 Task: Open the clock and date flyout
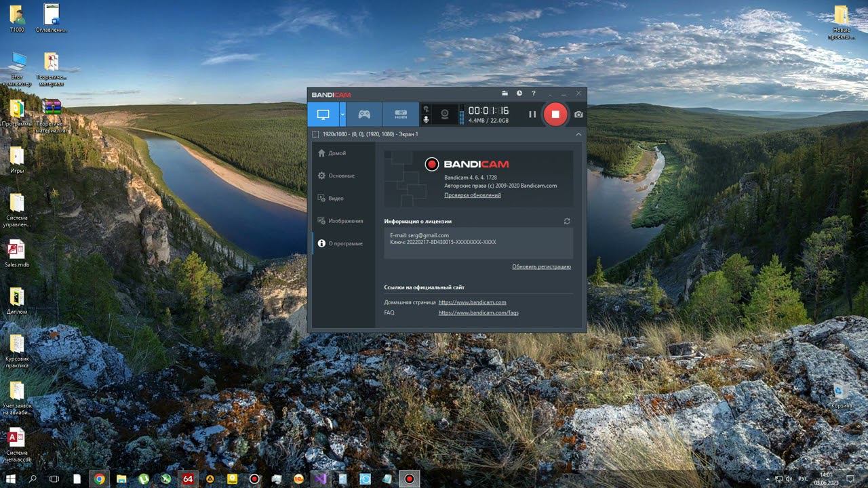826,479
